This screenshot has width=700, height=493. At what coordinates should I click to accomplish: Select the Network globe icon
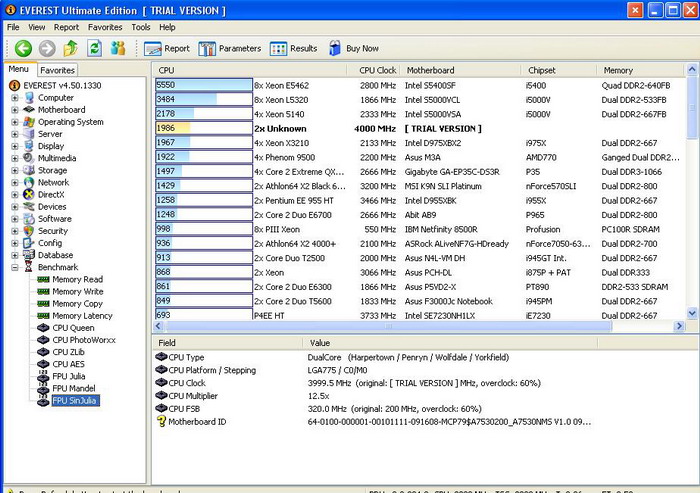(29, 183)
